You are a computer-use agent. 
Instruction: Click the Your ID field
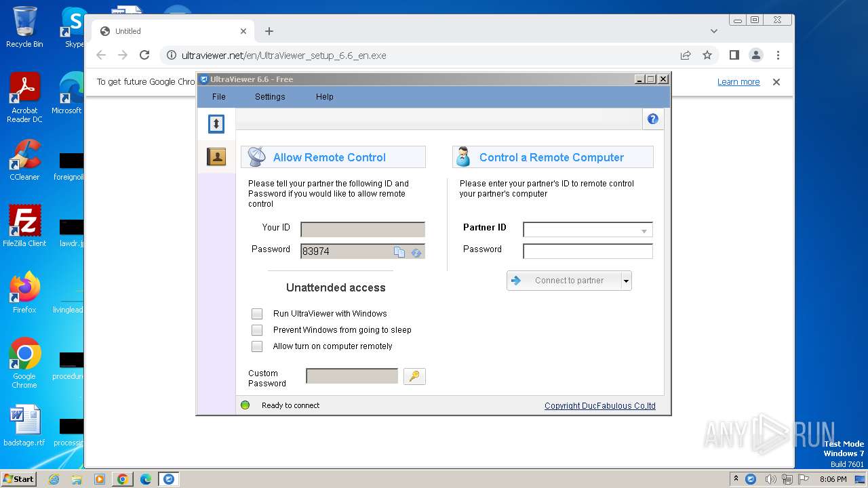pyautogui.click(x=363, y=230)
